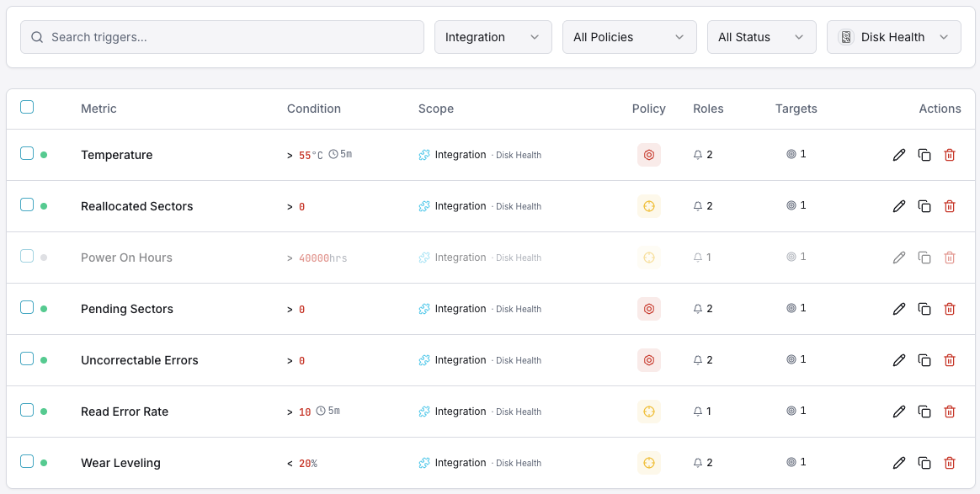Delete the Wear Leveling trigger
Screen dimensions: 980x494
pyautogui.click(x=950, y=463)
